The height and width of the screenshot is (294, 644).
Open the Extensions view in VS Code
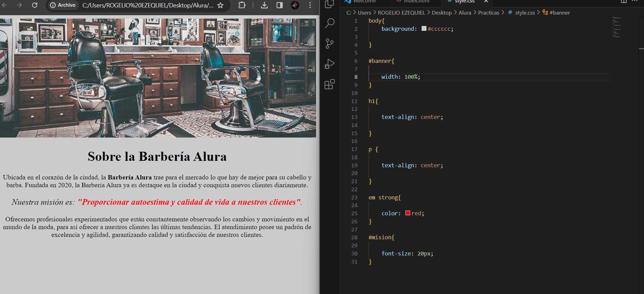point(330,84)
